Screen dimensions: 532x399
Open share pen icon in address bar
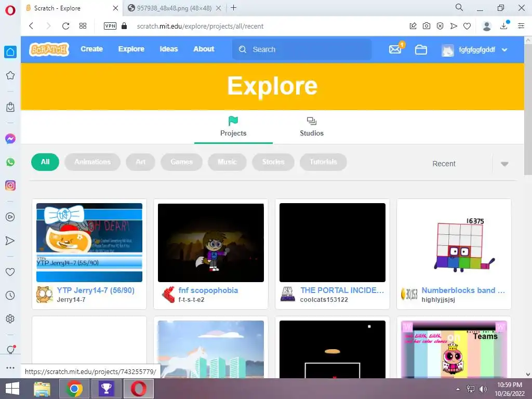413,26
